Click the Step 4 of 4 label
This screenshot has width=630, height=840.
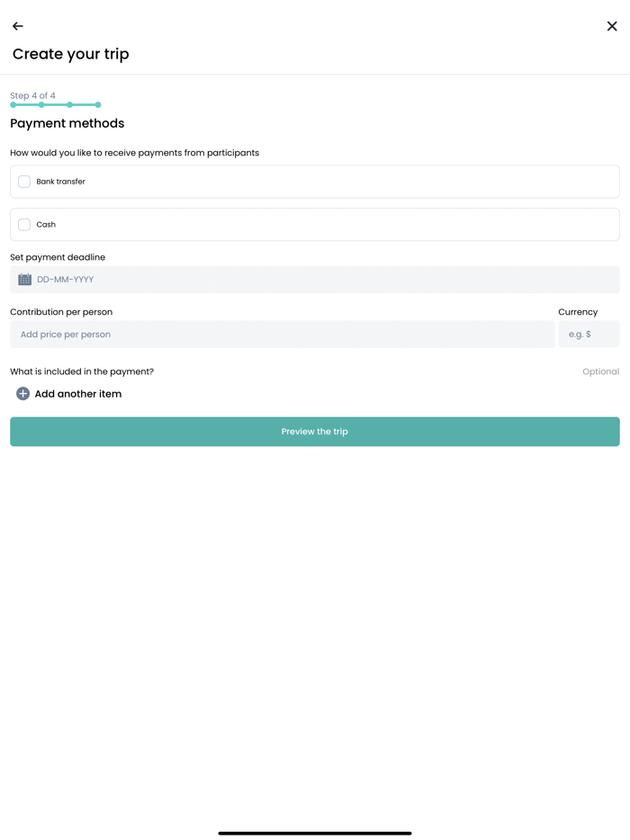(x=31, y=94)
